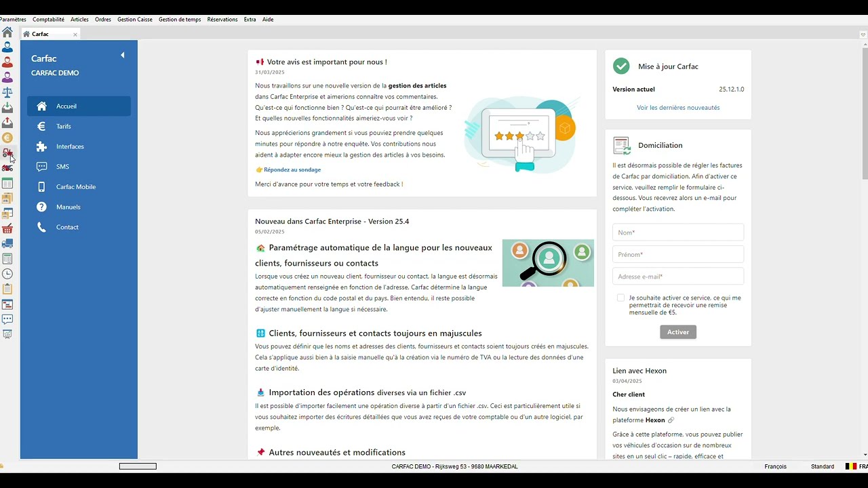
Task: Close the Carfac tab
Action: pyautogui.click(x=75, y=35)
